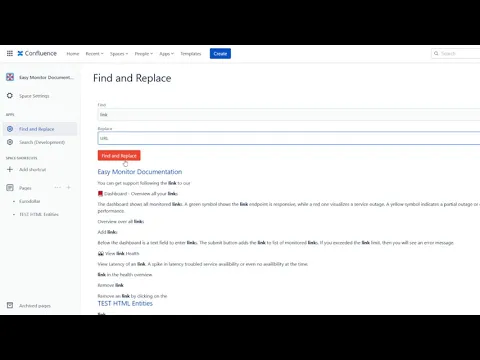The image size is (480, 360).
Task: Click the Space Settings gear icon
Action: pyautogui.click(x=10, y=96)
